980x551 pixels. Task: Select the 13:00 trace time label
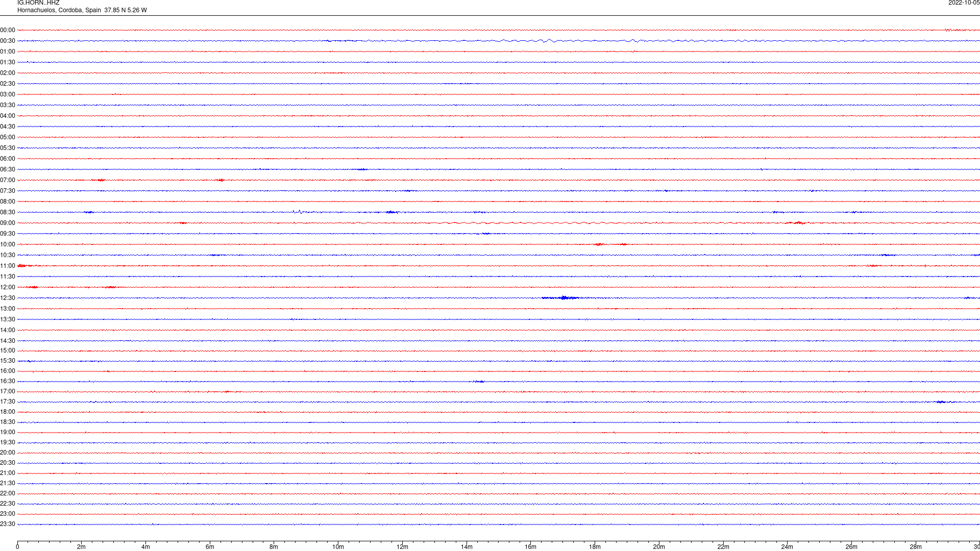tap(8, 309)
